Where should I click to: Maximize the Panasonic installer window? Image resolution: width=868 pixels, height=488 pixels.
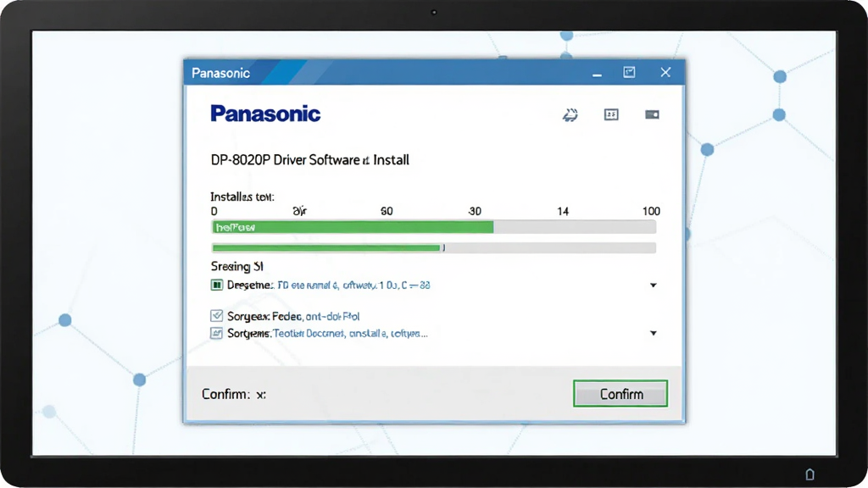(x=630, y=73)
